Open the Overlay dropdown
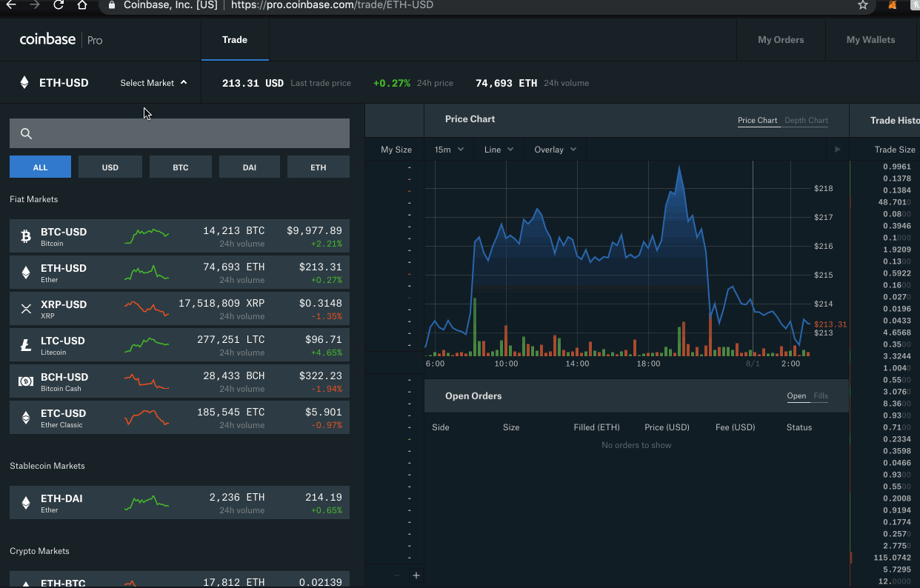This screenshot has height=588, width=920. pos(555,150)
